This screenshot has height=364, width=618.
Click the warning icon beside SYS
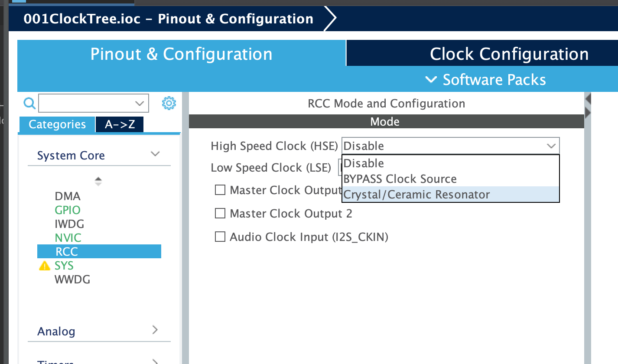pos(44,266)
